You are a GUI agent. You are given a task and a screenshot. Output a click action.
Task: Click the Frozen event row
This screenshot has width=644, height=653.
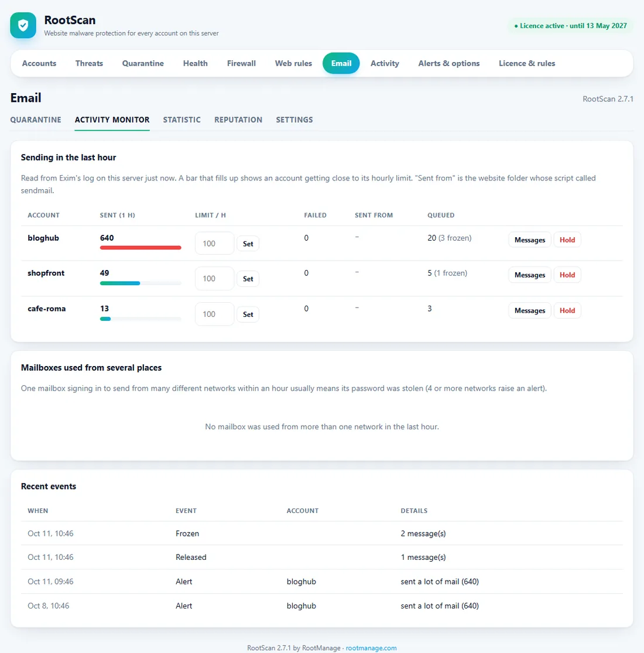(x=322, y=534)
